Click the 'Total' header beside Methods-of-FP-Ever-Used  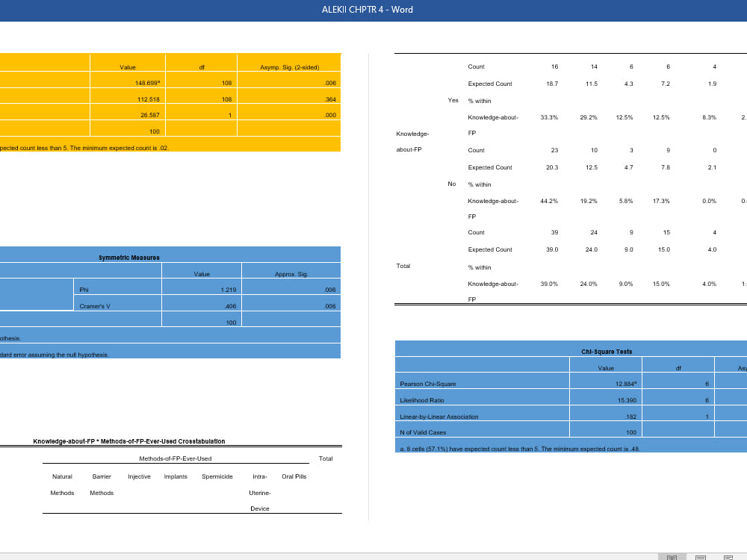pos(326,458)
